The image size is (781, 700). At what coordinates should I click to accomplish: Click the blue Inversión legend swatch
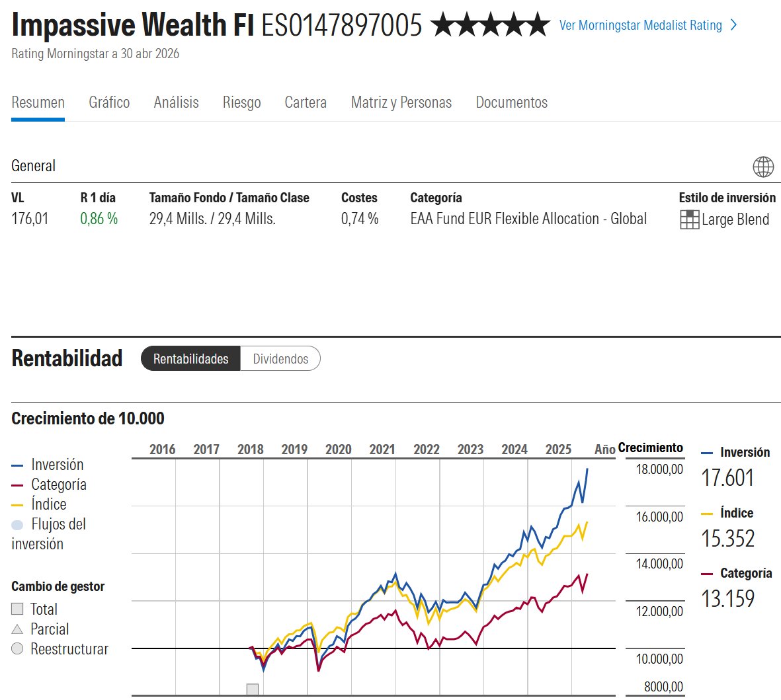[17, 465]
